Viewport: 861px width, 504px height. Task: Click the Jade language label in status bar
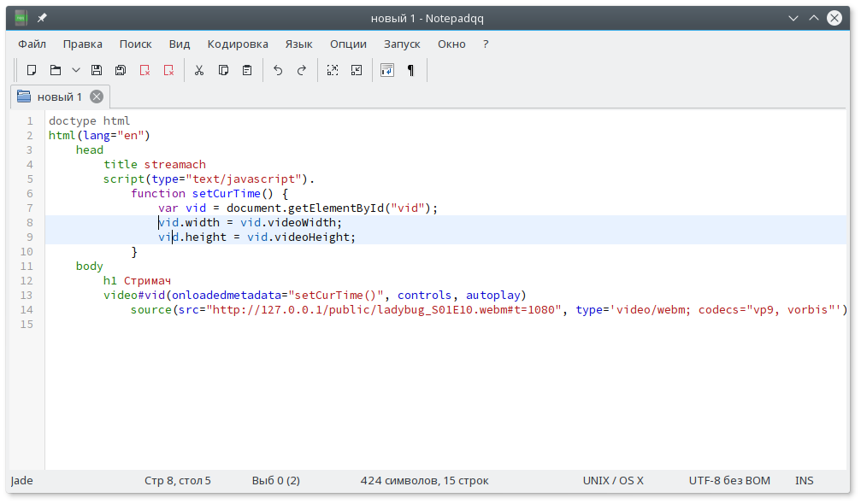[x=22, y=480]
